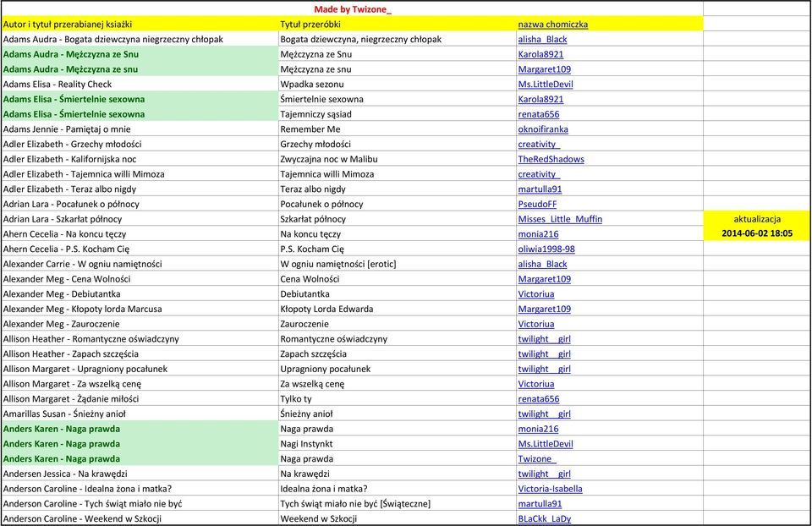The height and width of the screenshot is (526, 812).
Task: Open martulla91 link for Teraz albo nigdy
Action: tap(540, 189)
